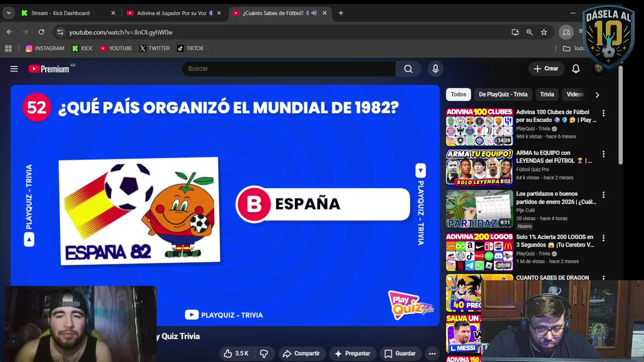Viewport: 644px width, 362px height.
Task: Open tab search dropdown arrow
Action: [x=9, y=13]
